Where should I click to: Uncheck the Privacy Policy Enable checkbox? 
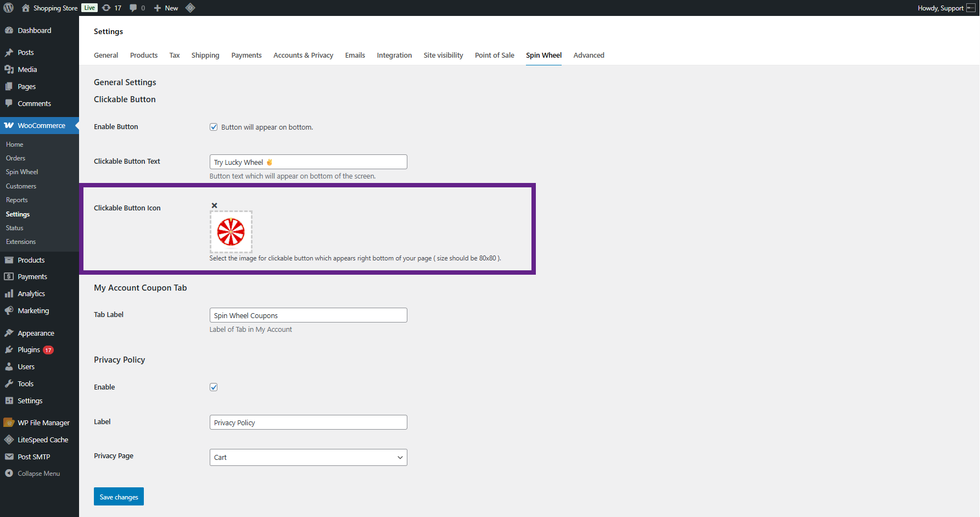(214, 387)
